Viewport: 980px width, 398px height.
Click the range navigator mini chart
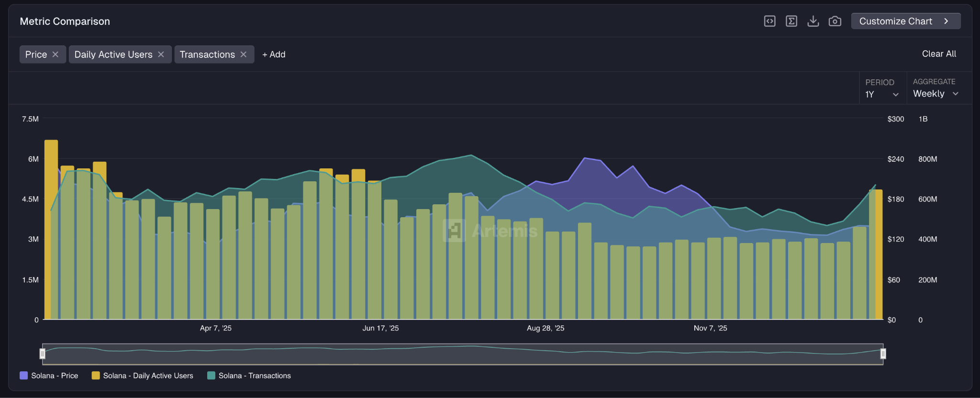click(x=463, y=354)
